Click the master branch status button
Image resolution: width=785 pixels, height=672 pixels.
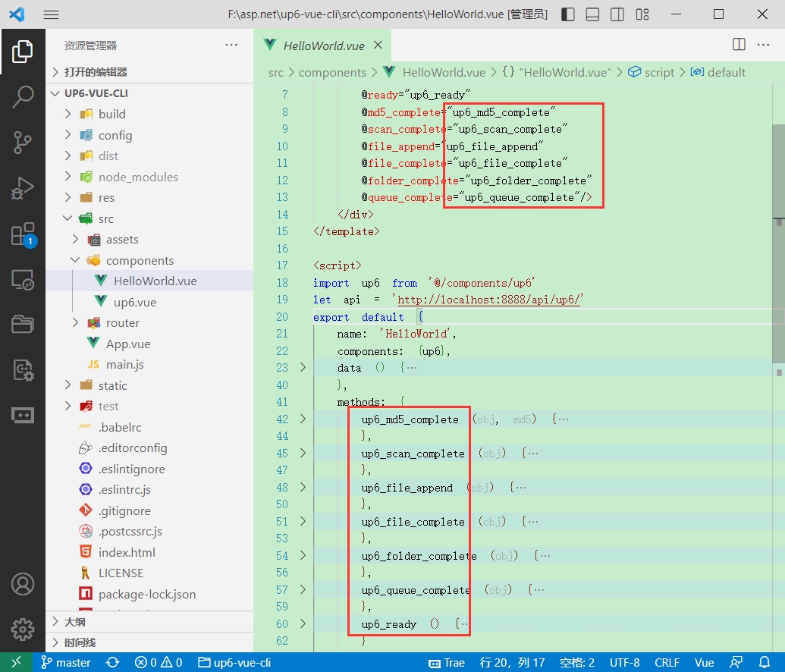tap(66, 662)
